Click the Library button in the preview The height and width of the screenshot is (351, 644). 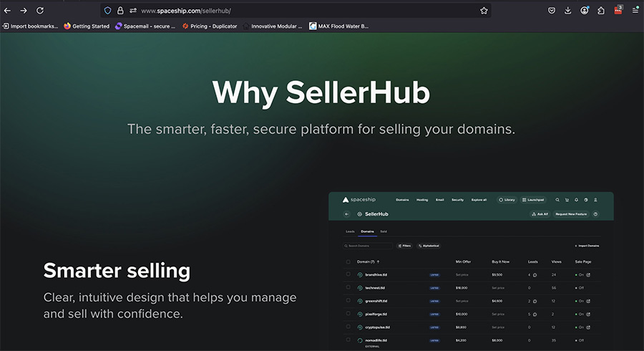click(x=507, y=200)
